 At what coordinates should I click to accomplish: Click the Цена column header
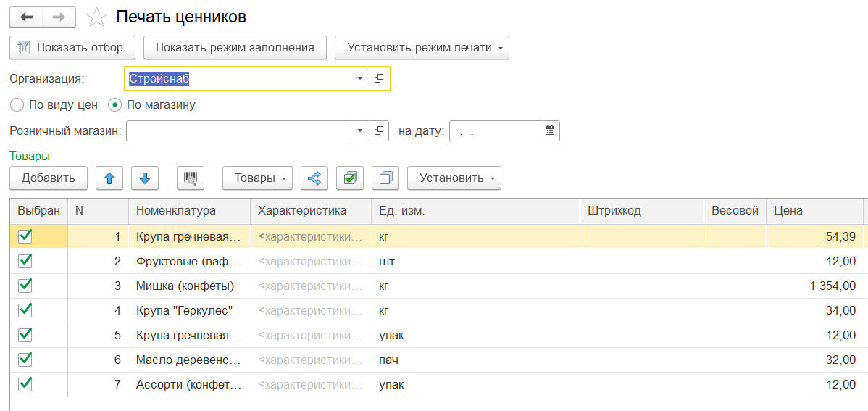coord(814,211)
